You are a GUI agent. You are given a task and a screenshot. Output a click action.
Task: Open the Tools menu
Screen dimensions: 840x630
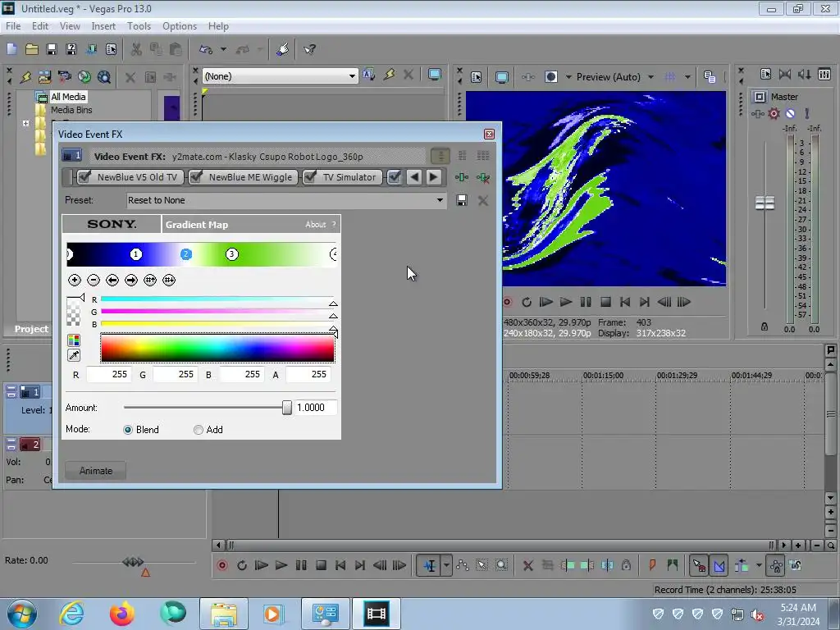pyautogui.click(x=139, y=25)
